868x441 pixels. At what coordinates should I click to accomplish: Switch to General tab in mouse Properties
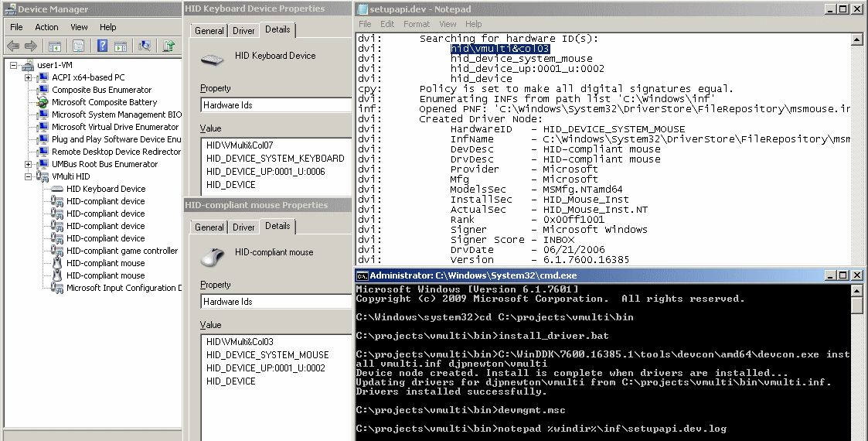tap(209, 227)
